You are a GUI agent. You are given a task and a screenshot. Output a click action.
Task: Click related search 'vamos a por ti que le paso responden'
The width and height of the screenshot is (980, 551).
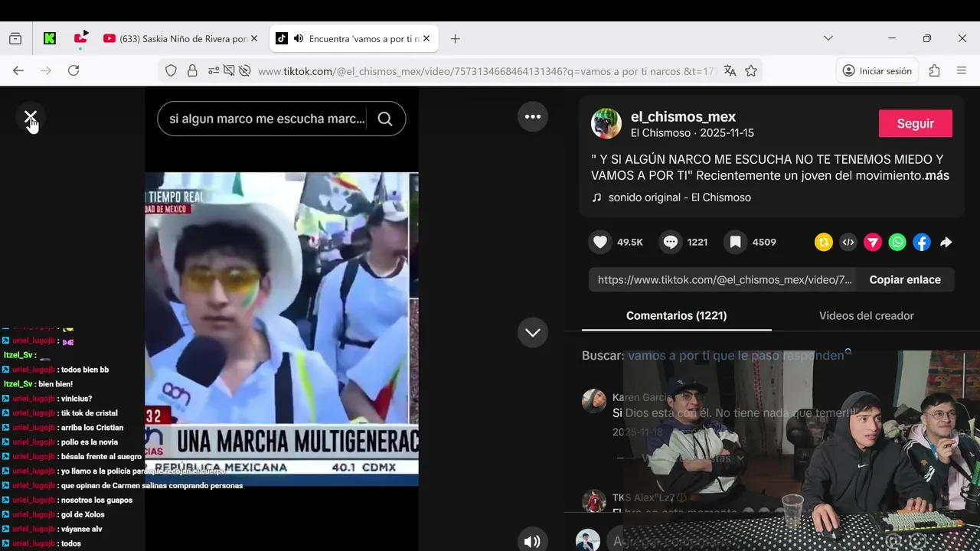point(736,356)
